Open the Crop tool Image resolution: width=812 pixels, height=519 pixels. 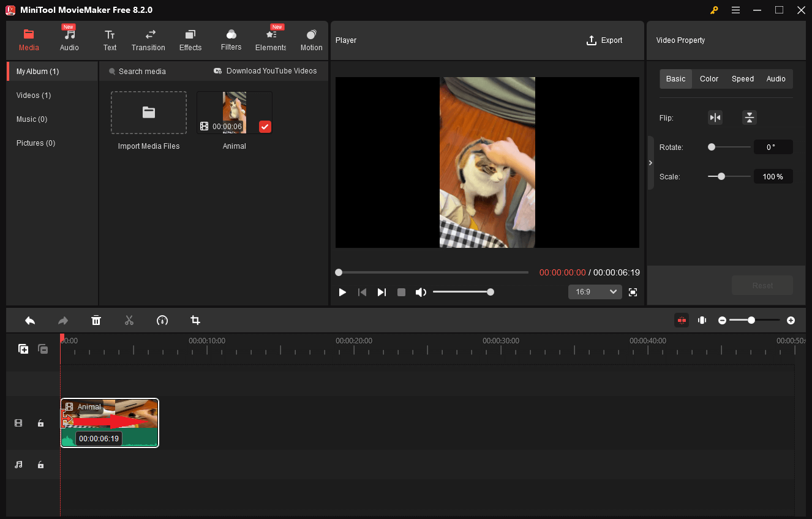(x=195, y=320)
